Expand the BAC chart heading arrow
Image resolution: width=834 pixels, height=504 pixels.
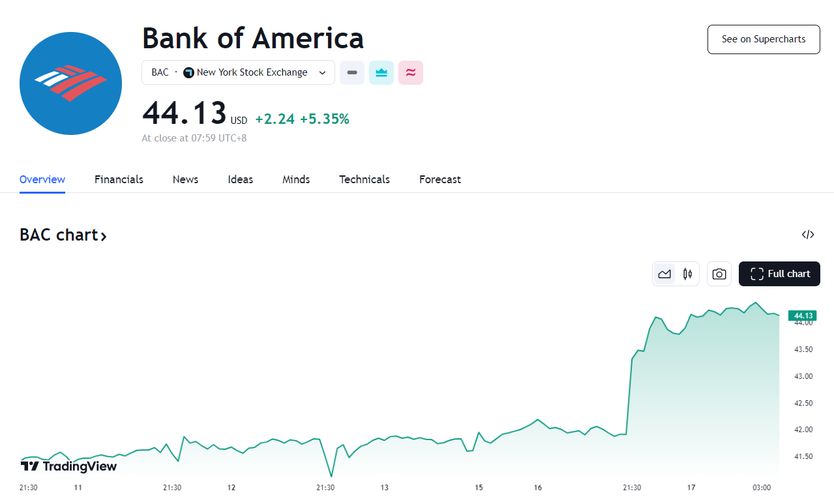pos(103,236)
